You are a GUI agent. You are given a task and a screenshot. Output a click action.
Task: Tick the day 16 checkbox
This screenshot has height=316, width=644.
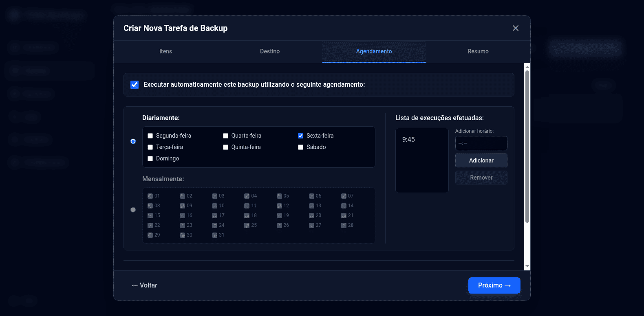coord(182,216)
